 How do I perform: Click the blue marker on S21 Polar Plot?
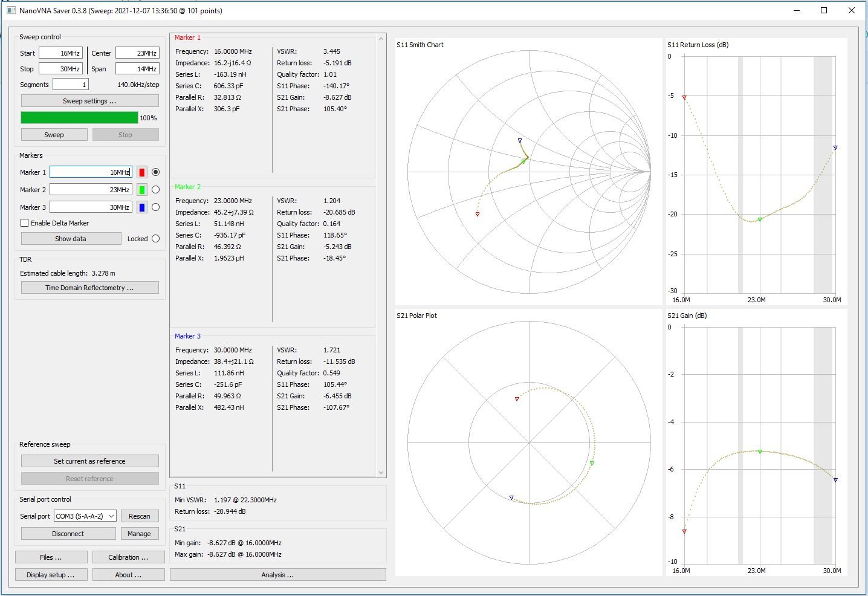point(511,498)
